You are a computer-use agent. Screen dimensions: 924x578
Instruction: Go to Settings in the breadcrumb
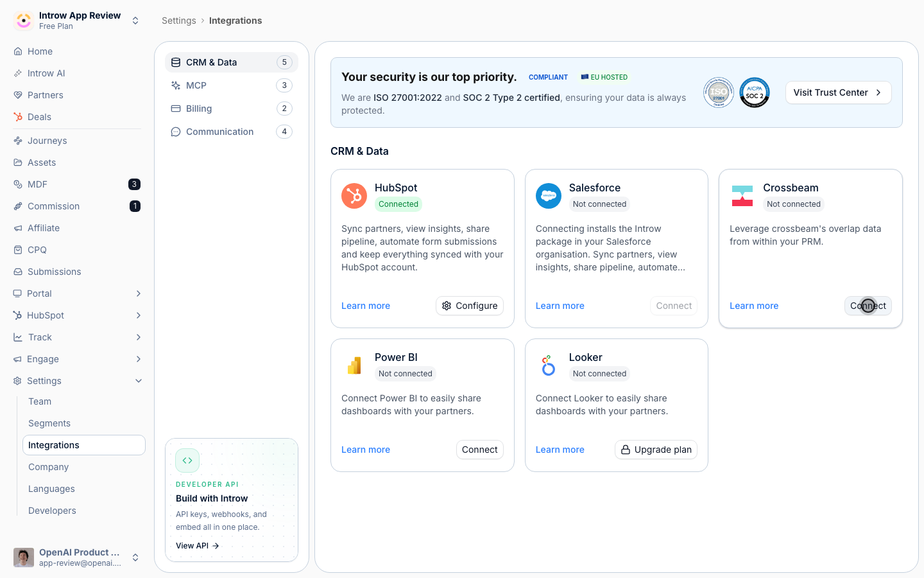point(179,21)
